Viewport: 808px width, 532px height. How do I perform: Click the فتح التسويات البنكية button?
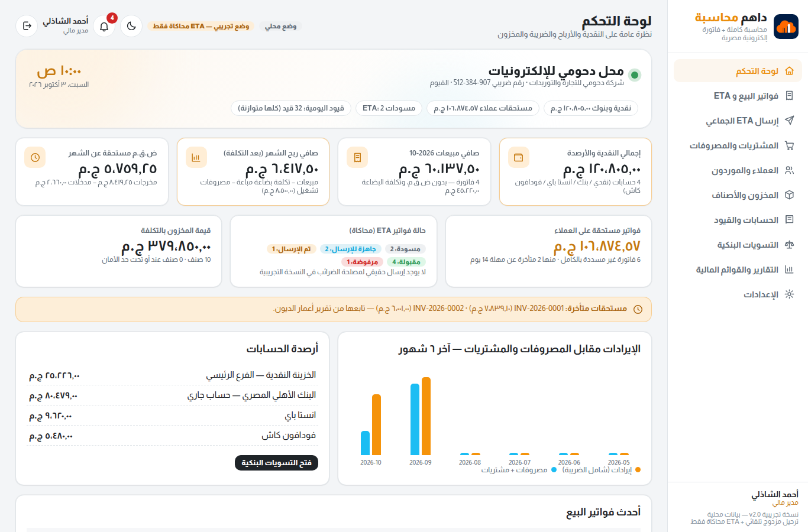pos(276,463)
